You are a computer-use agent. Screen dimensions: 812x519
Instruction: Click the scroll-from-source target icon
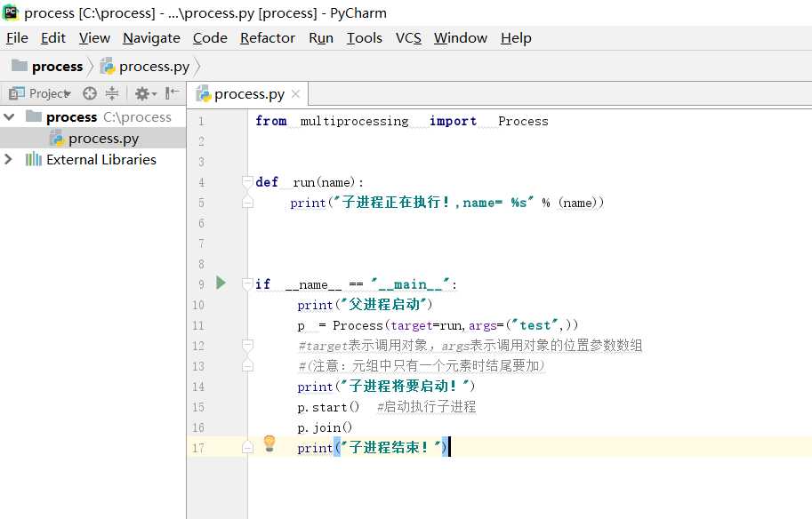(x=90, y=93)
